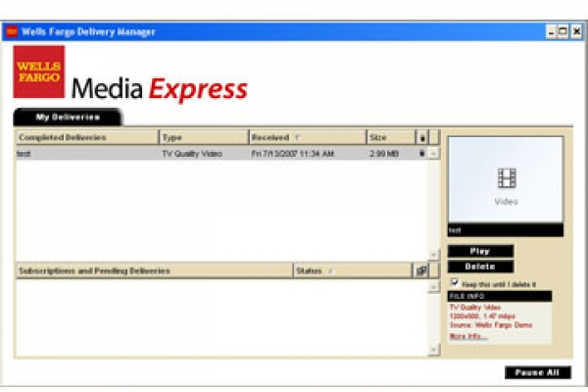Maximize the Delivery Manager window

(x=563, y=31)
